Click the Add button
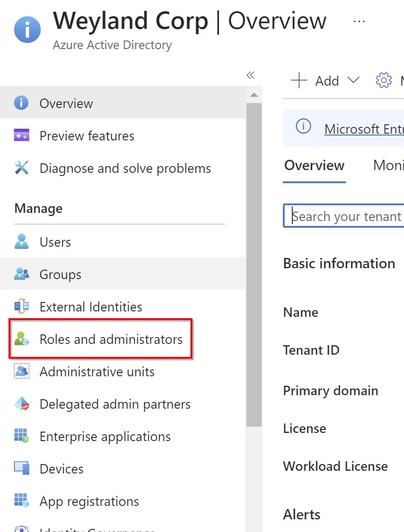This screenshot has width=404, height=532. (x=325, y=81)
